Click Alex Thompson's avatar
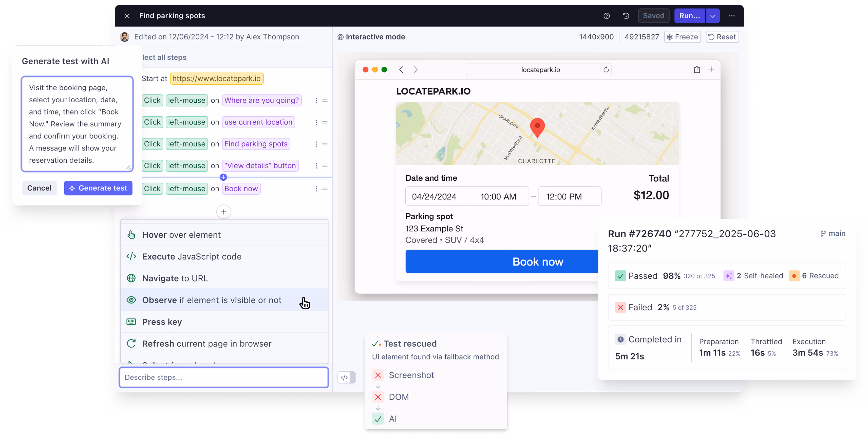 coord(124,37)
